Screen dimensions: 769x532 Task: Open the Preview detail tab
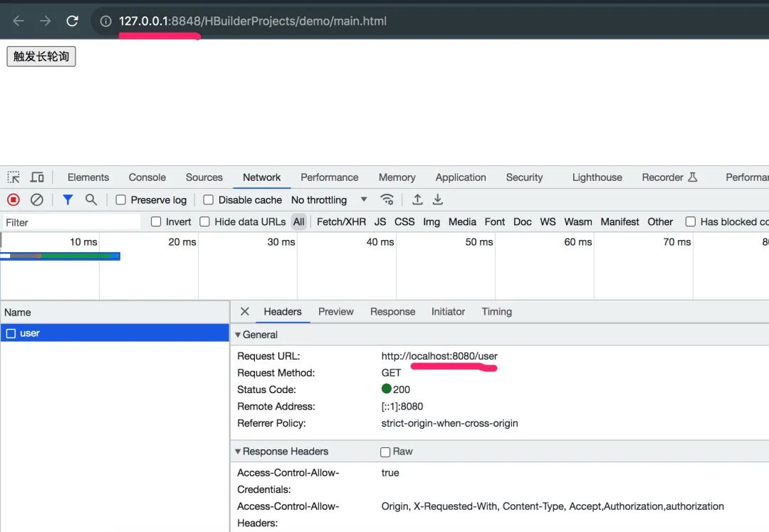pyautogui.click(x=336, y=311)
